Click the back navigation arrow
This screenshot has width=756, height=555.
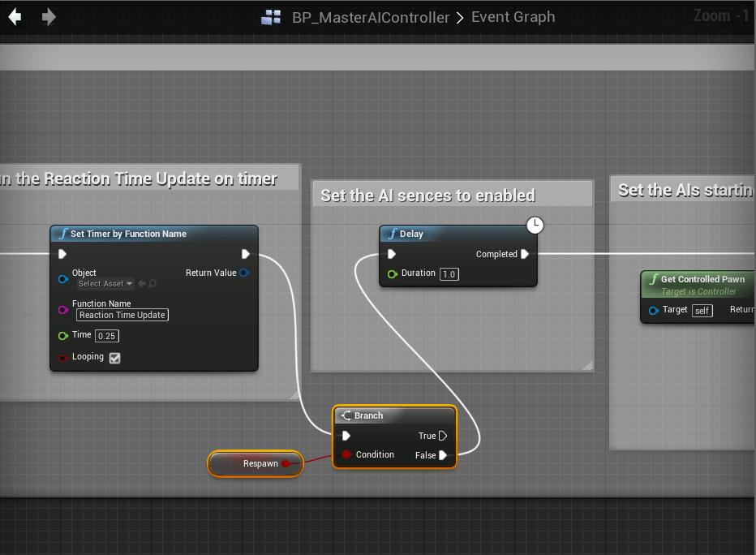15,17
